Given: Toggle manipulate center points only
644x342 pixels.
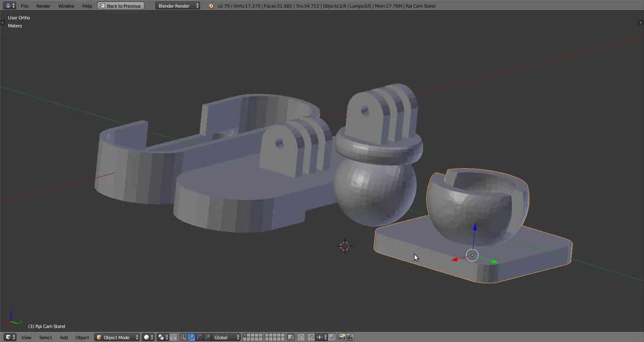Looking at the screenshot, I should [x=173, y=338].
